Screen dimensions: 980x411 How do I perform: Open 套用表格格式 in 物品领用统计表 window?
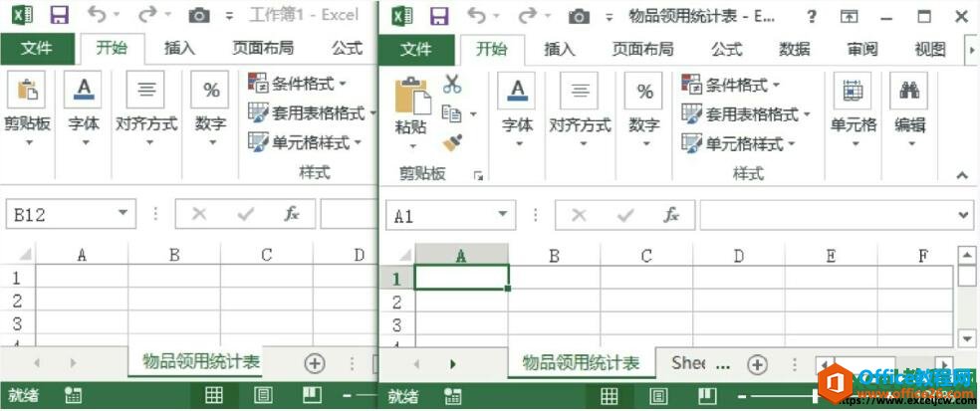[746, 114]
